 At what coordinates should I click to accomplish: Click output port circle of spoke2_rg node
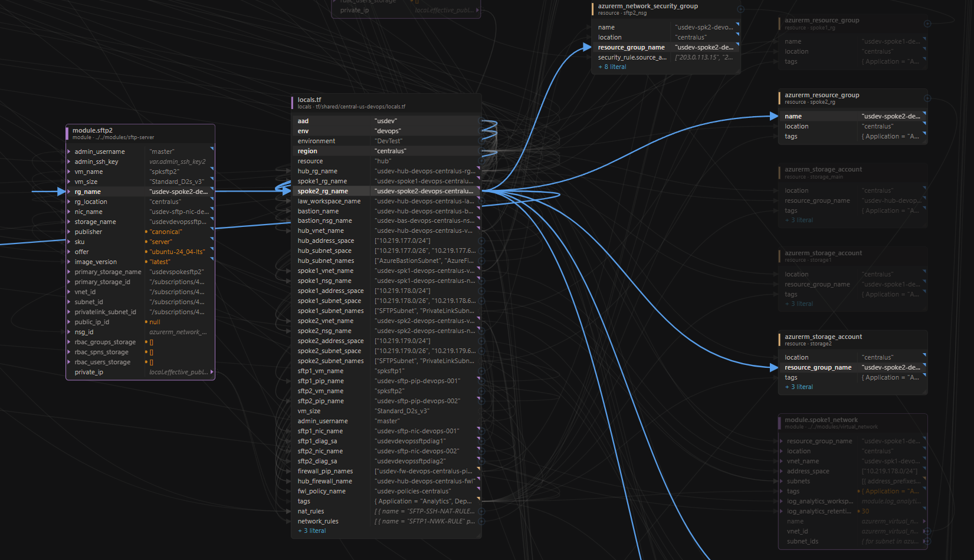[x=927, y=98]
